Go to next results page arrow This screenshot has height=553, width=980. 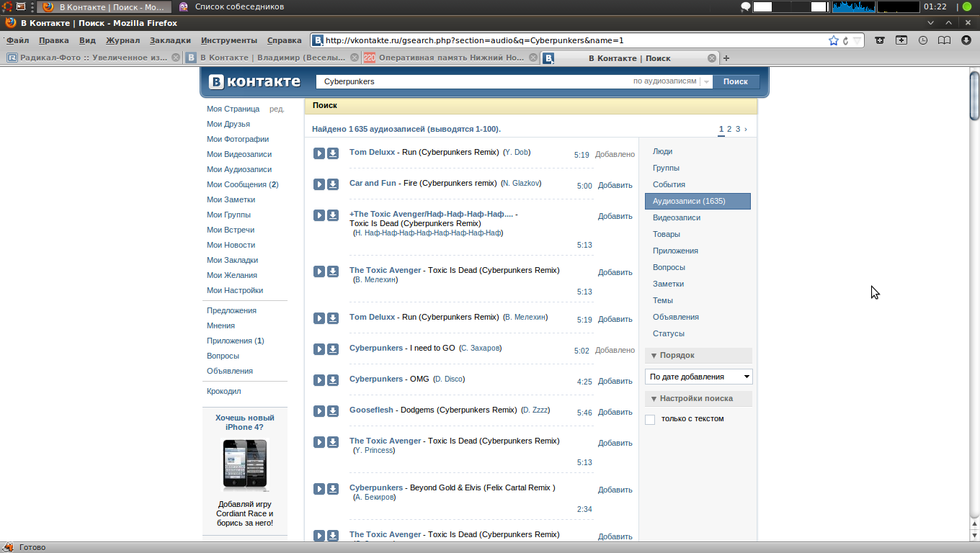[x=745, y=130]
